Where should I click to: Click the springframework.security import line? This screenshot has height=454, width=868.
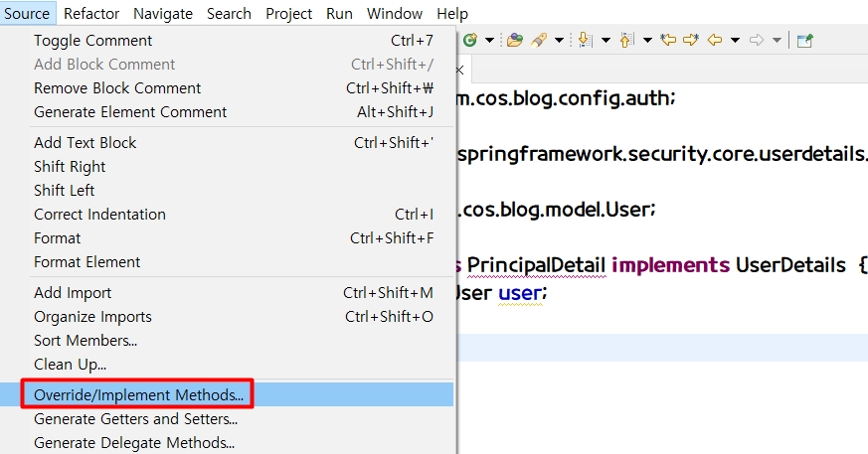click(x=662, y=154)
